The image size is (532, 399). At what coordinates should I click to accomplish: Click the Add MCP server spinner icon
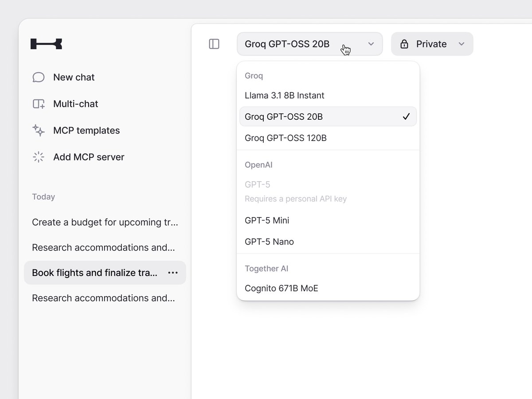click(39, 157)
